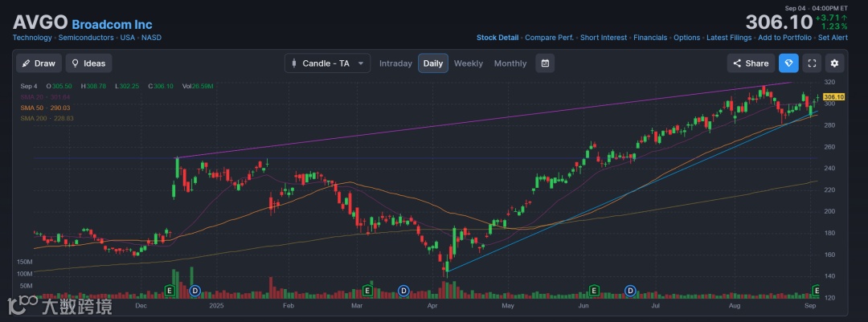Viewport: 868px width, 322px height.
Task: Open the Draw tools
Action: point(39,63)
